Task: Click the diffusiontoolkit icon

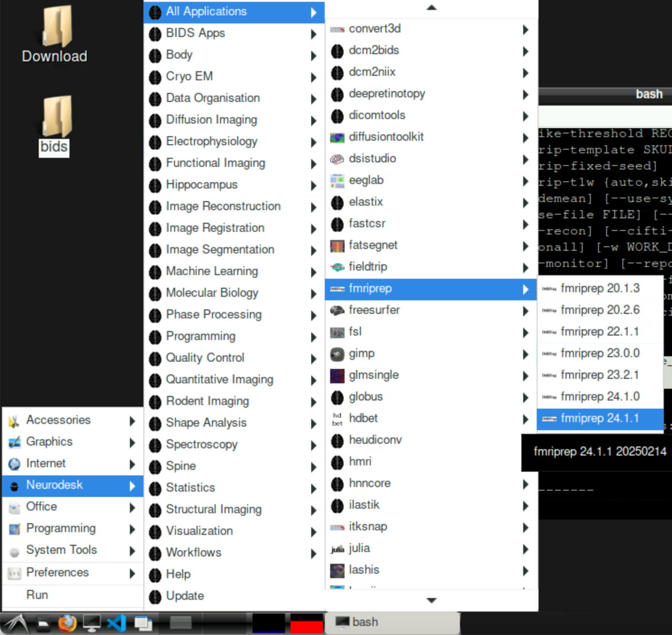Action: 337,138
